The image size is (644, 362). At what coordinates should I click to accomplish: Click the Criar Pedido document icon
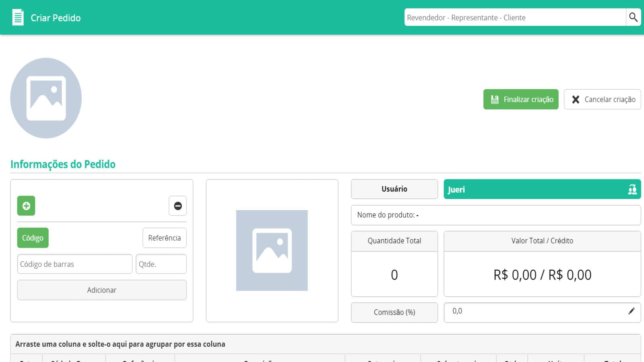(18, 18)
